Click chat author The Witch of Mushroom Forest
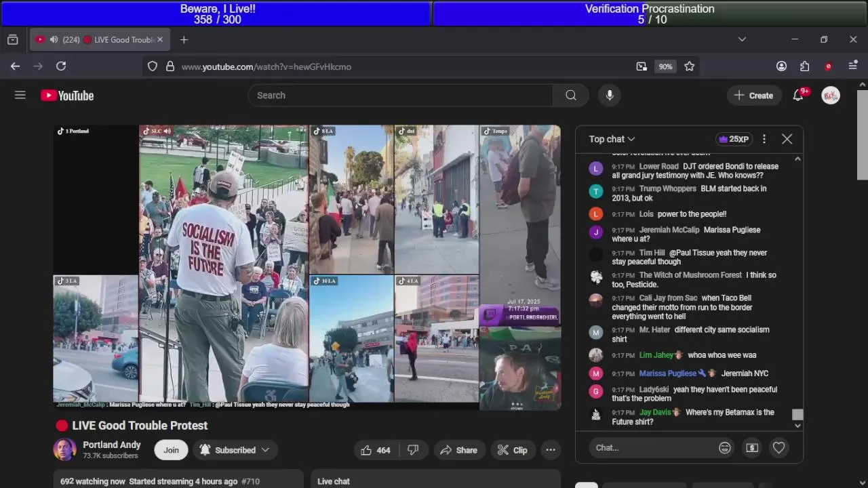868x488 pixels. tap(690, 275)
